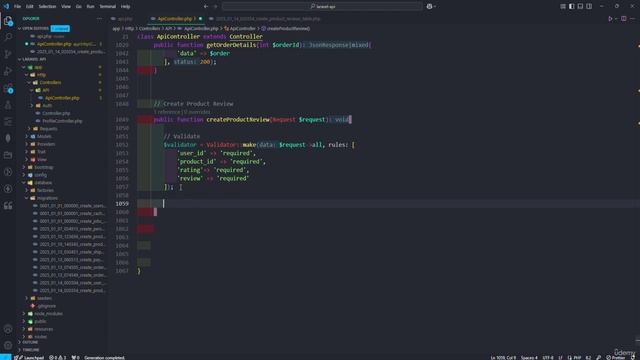This screenshot has width=640, height=360.
Task: Open the Source Control view icon
Action: (8, 54)
